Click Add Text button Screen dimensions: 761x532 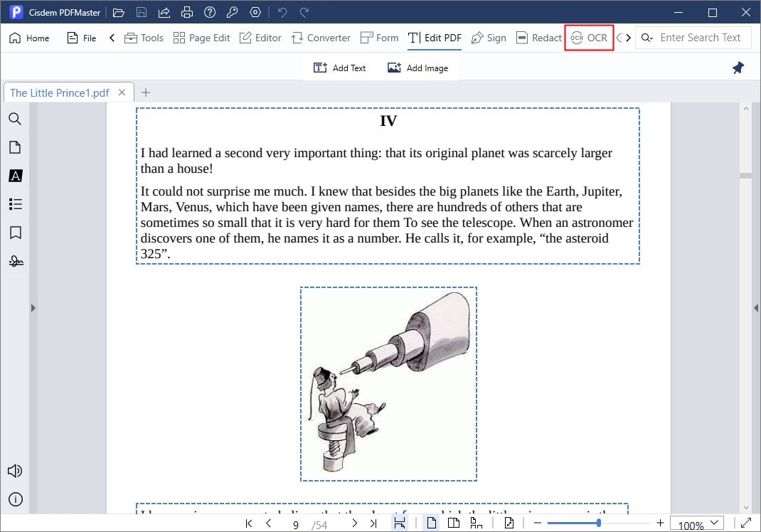click(x=340, y=68)
